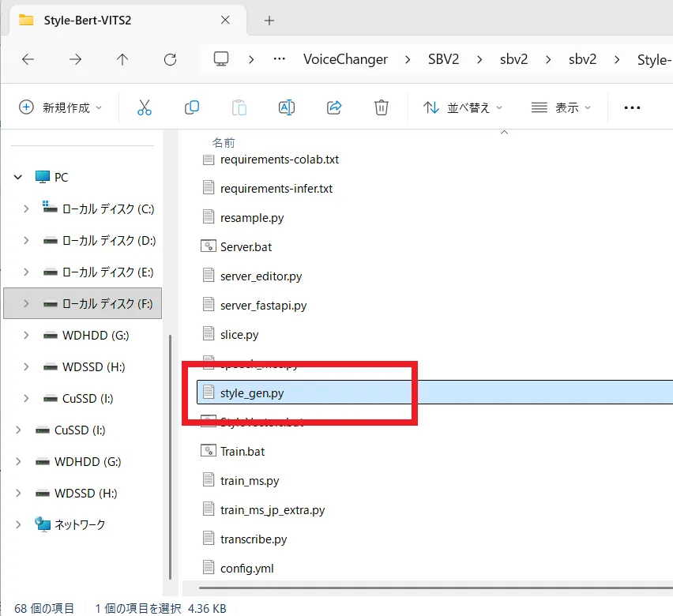
Task: Click the back navigation arrow
Action: [x=28, y=59]
